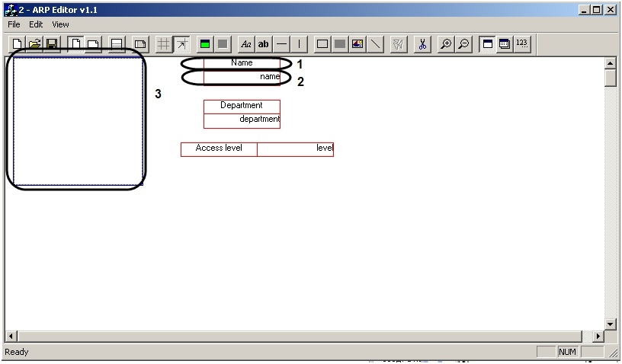
Task: Click the horizontal scrollbar right arrow
Action: click(598, 337)
